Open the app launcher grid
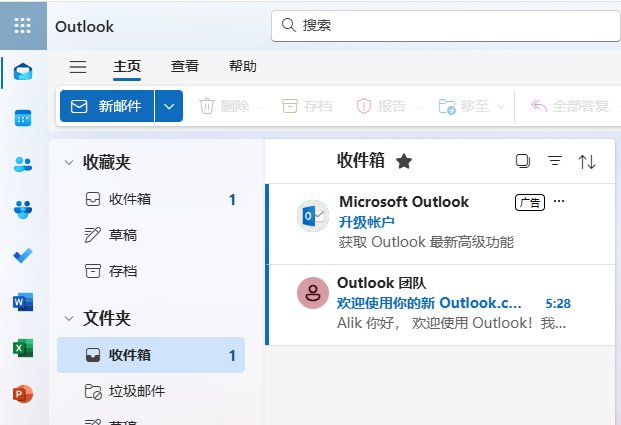The height and width of the screenshot is (425, 621). point(23,26)
